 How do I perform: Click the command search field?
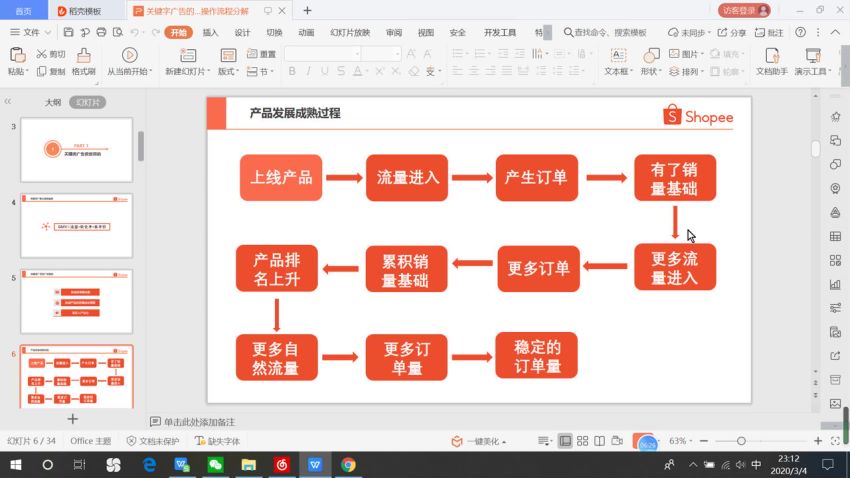coord(606,33)
